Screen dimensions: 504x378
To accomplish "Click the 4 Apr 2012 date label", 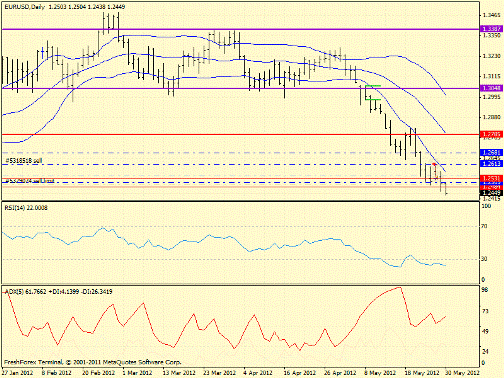I will [258, 372].
